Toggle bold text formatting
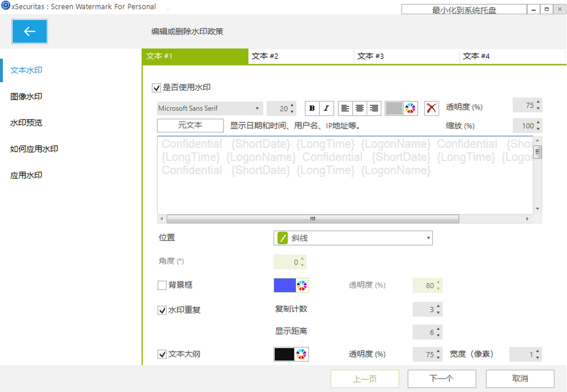 coord(312,108)
